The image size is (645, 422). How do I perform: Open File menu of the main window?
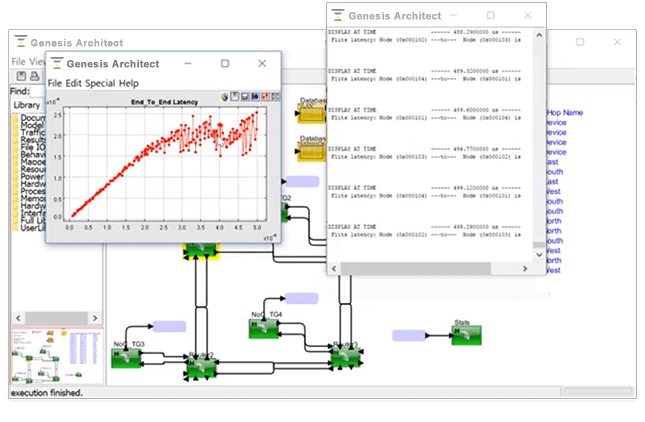pos(19,61)
